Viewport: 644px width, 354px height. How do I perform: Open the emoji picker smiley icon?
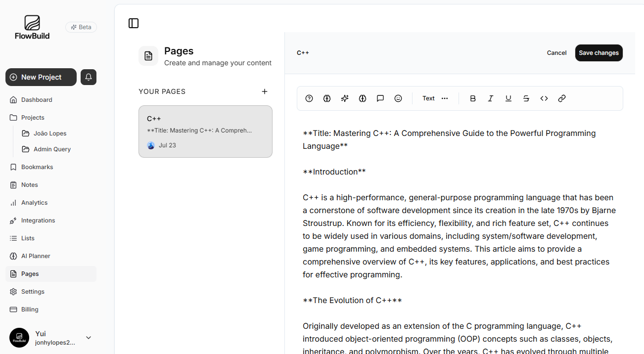[398, 98]
